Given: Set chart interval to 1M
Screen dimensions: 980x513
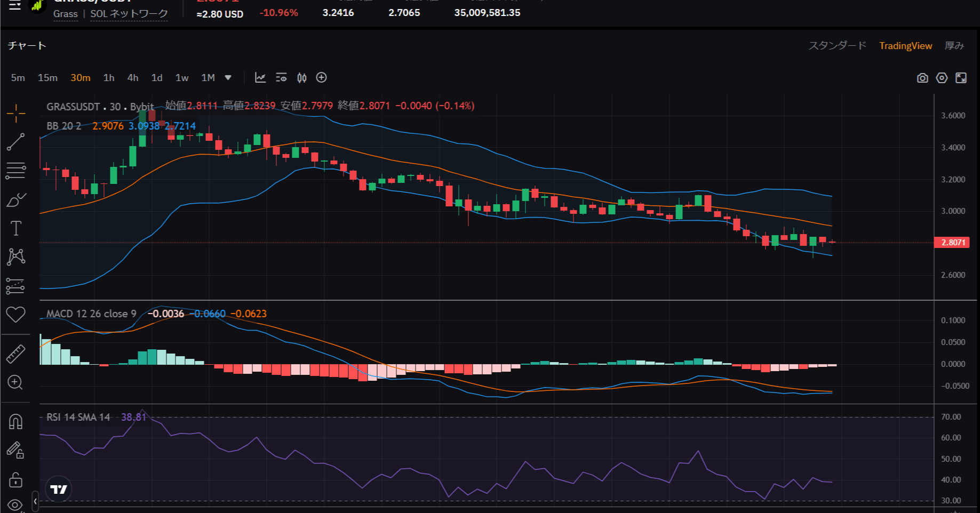Looking at the screenshot, I should click(208, 78).
